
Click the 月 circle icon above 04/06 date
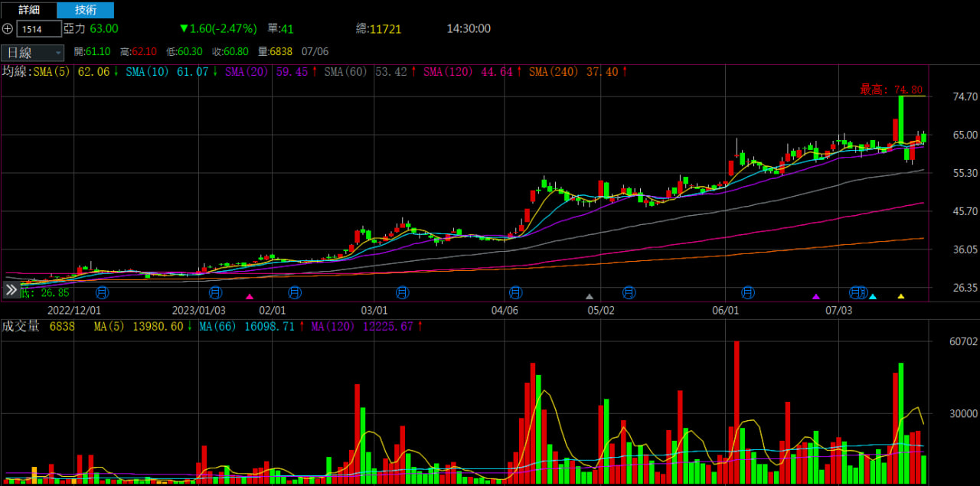[515, 292]
